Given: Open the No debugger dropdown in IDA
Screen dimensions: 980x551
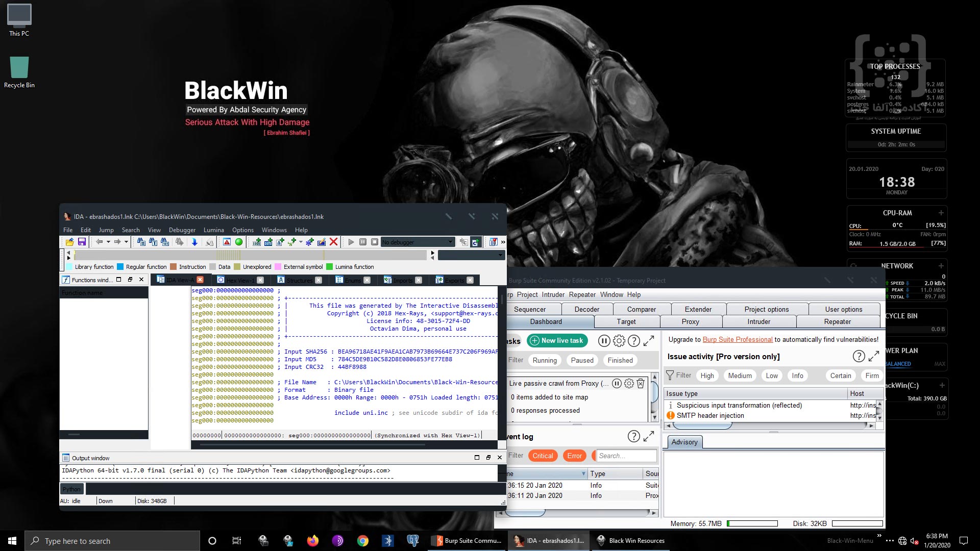Looking at the screenshot, I should [x=418, y=242].
